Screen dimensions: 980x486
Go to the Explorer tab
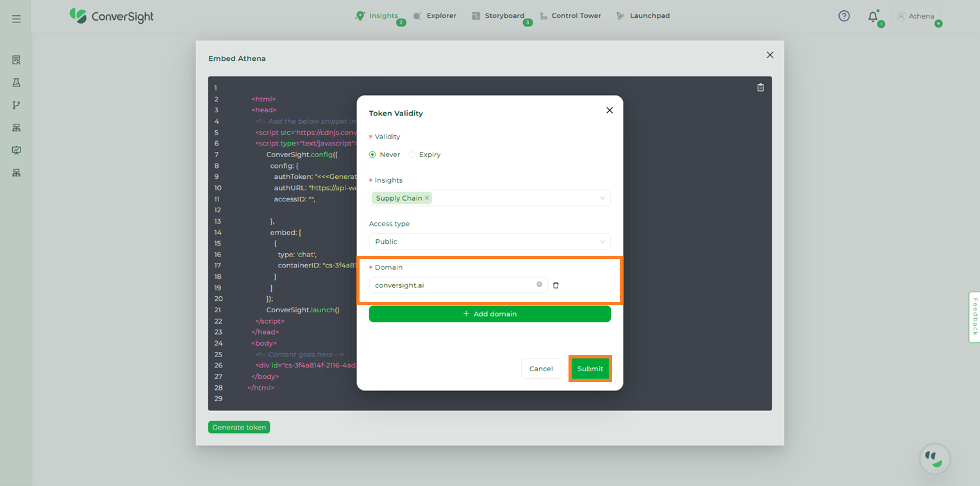(x=435, y=16)
